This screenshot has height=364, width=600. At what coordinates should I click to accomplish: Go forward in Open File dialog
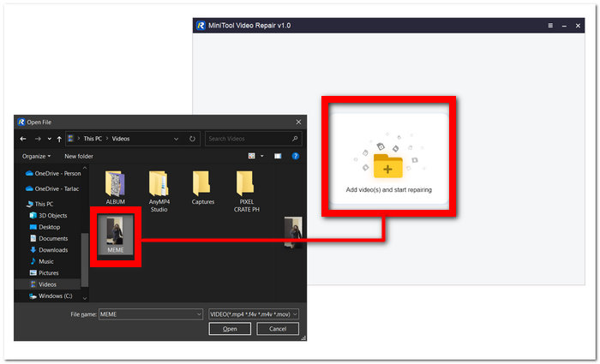click(x=38, y=139)
